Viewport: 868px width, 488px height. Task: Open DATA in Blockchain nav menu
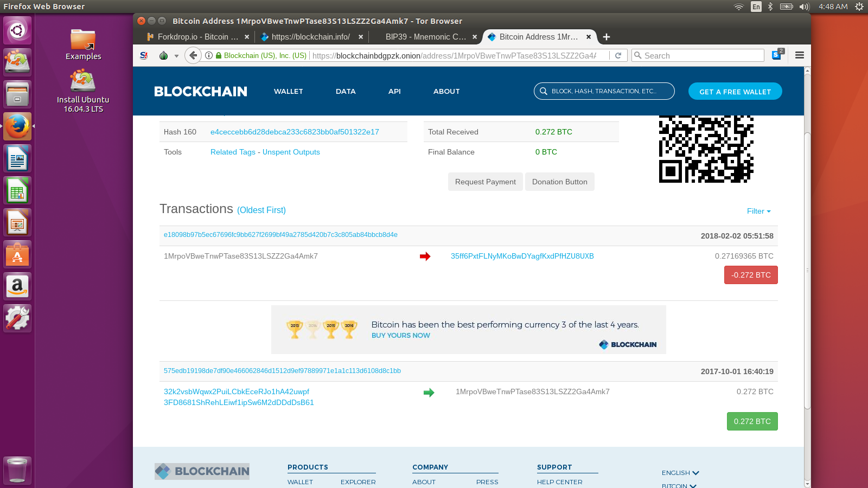[346, 91]
